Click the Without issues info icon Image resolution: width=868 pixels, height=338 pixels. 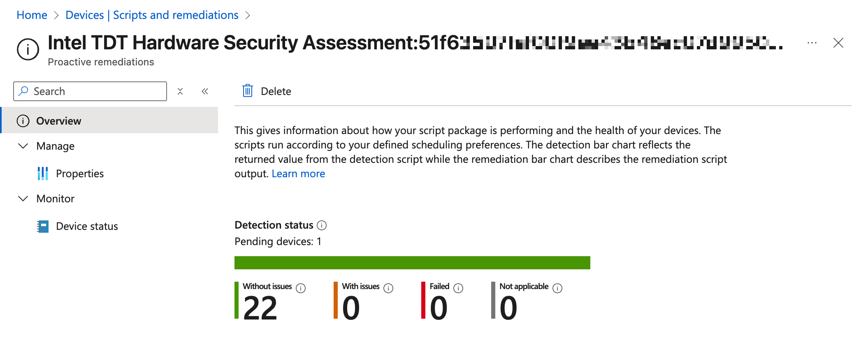[x=301, y=288]
